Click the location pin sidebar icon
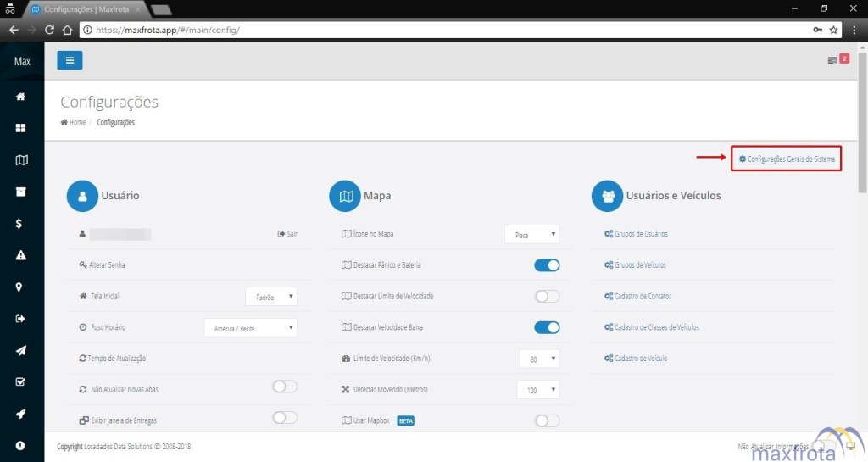This screenshot has width=868, height=462. [x=21, y=287]
